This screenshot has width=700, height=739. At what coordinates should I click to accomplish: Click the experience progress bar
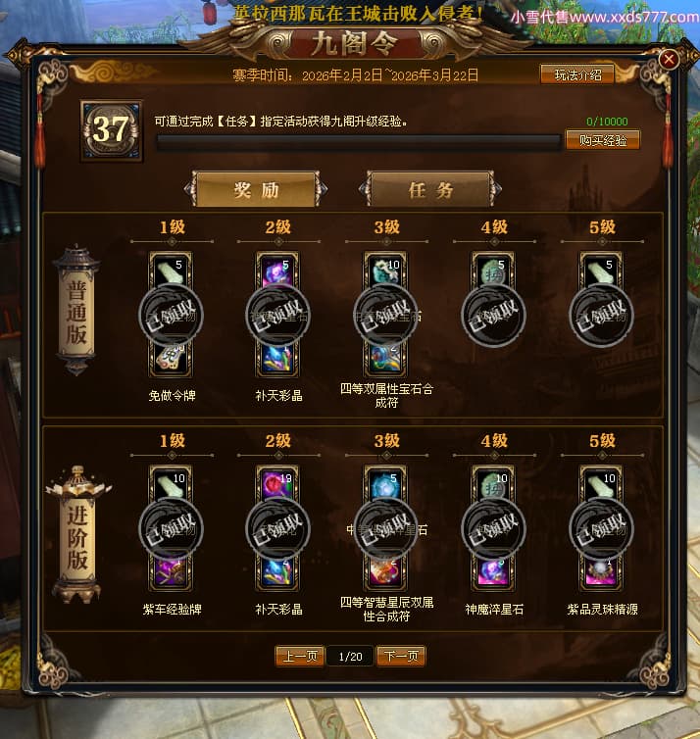pyautogui.click(x=359, y=142)
